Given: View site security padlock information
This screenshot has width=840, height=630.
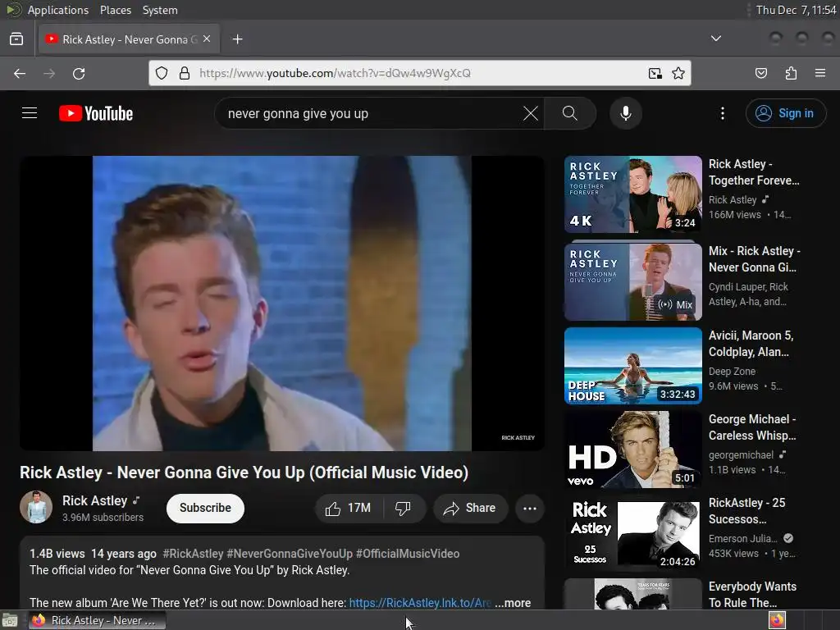Looking at the screenshot, I should pos(185,73).
